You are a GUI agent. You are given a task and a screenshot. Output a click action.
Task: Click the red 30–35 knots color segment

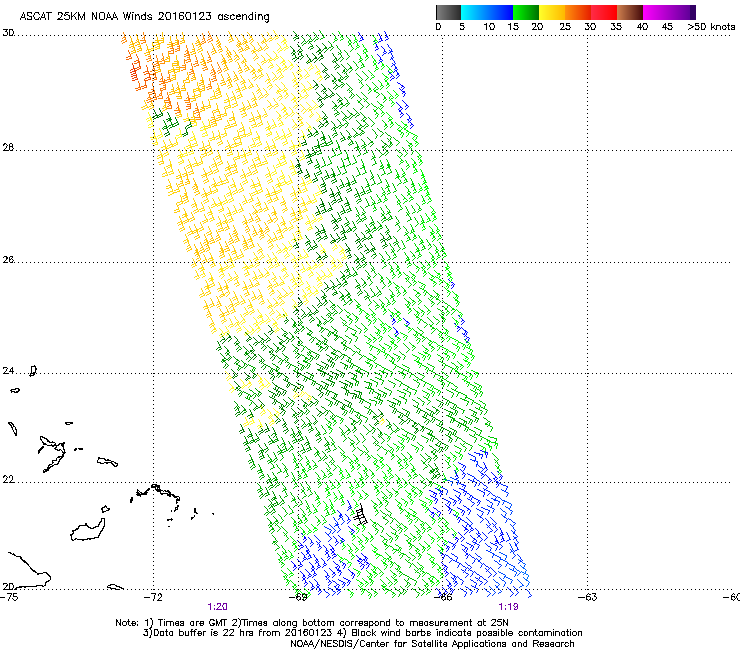tap(604, 12)
